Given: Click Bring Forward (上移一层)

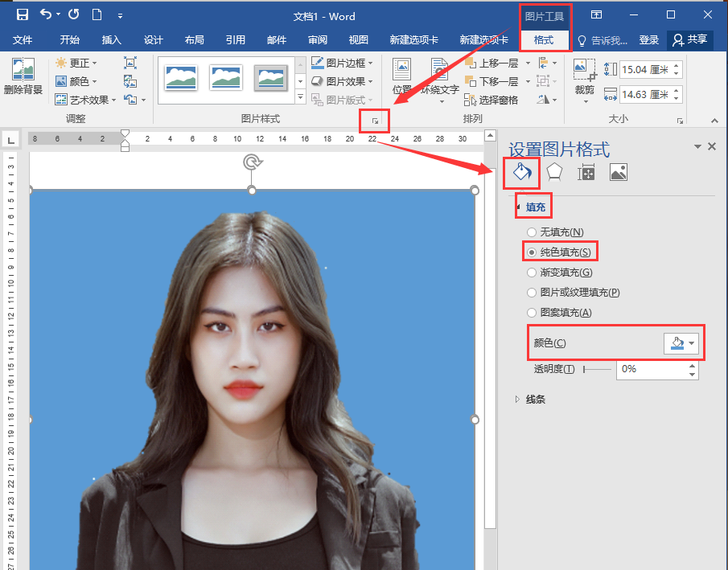Looking at the screenshot, I should click(492, 63).
